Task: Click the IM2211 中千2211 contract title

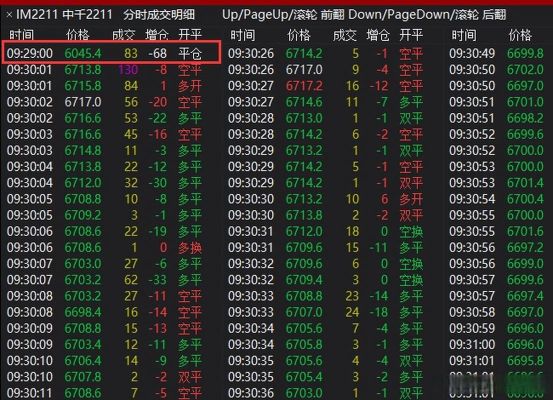Action: (x=64, y=15)
